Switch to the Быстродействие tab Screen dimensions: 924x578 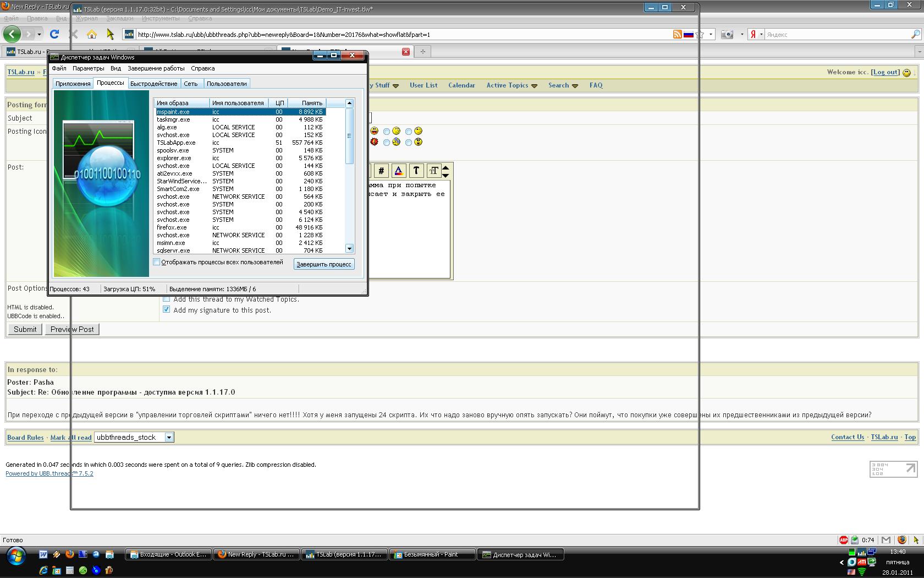(153, 84)
